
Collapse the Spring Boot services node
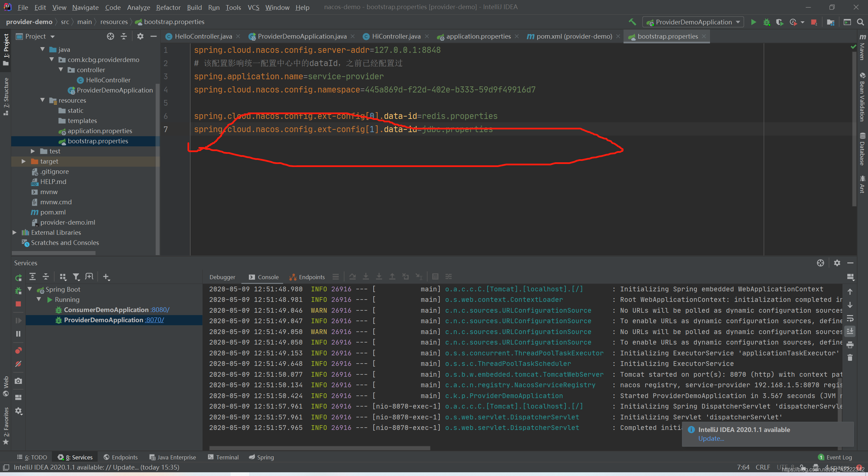click(x=30, y=289)
